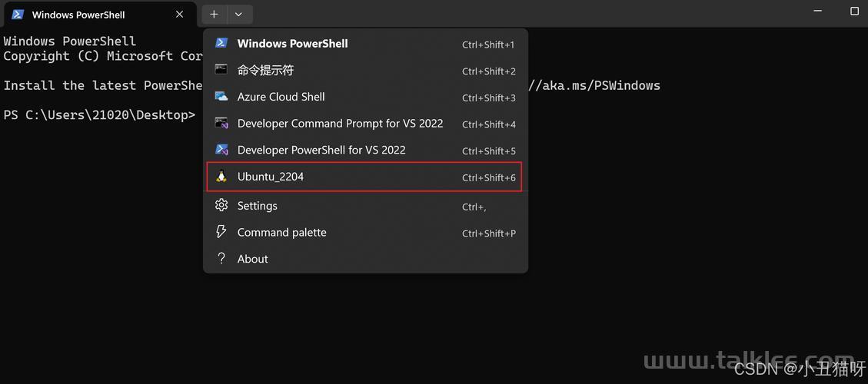Click the Ctrl+Shift+6 shortcut text
This screenshot has width=868, height=384.
(x=489, y=177)
